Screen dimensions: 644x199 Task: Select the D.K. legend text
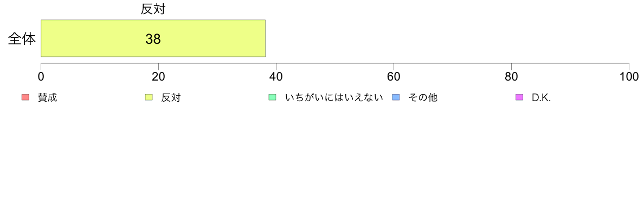pos(541,98)
